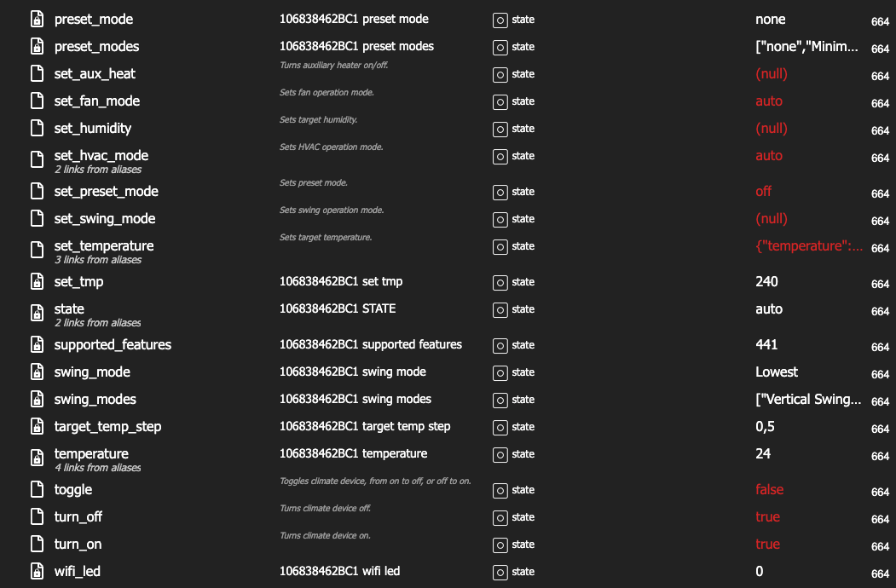Click the locked file icon beside preset_mode

(x=38, y=19)
